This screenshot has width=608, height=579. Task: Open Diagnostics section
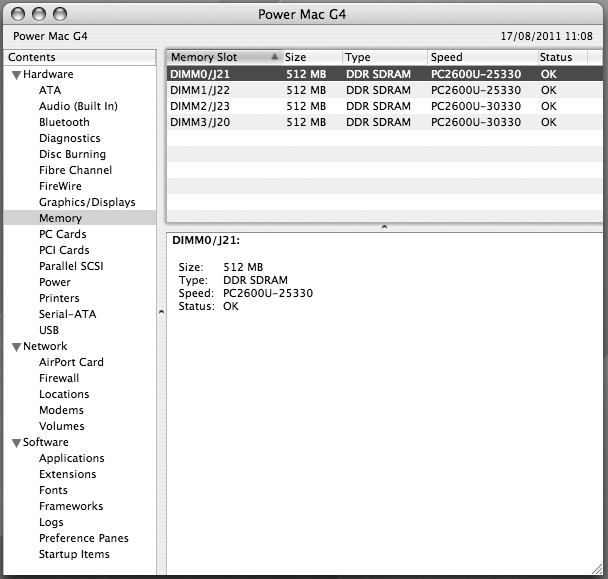(70, 138)
